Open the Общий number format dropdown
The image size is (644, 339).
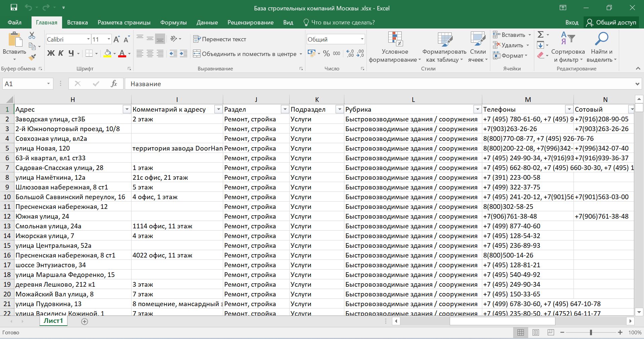[x=362, y=39]
